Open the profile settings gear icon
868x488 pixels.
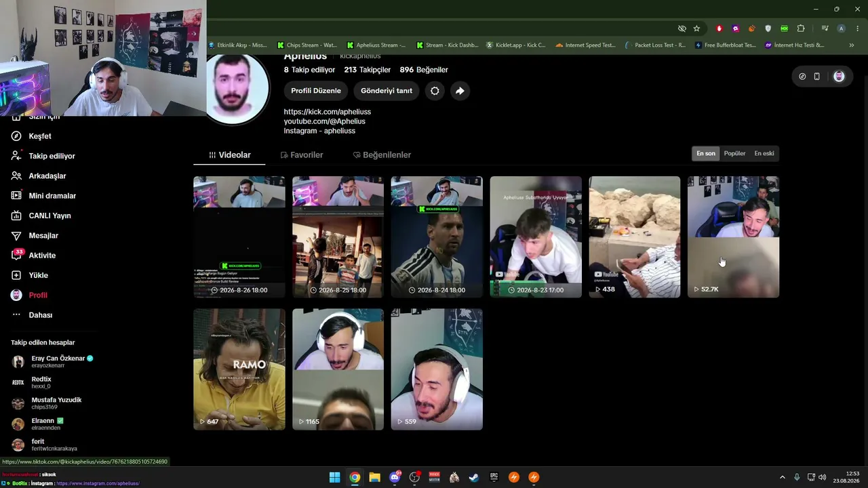pos(435,91)
